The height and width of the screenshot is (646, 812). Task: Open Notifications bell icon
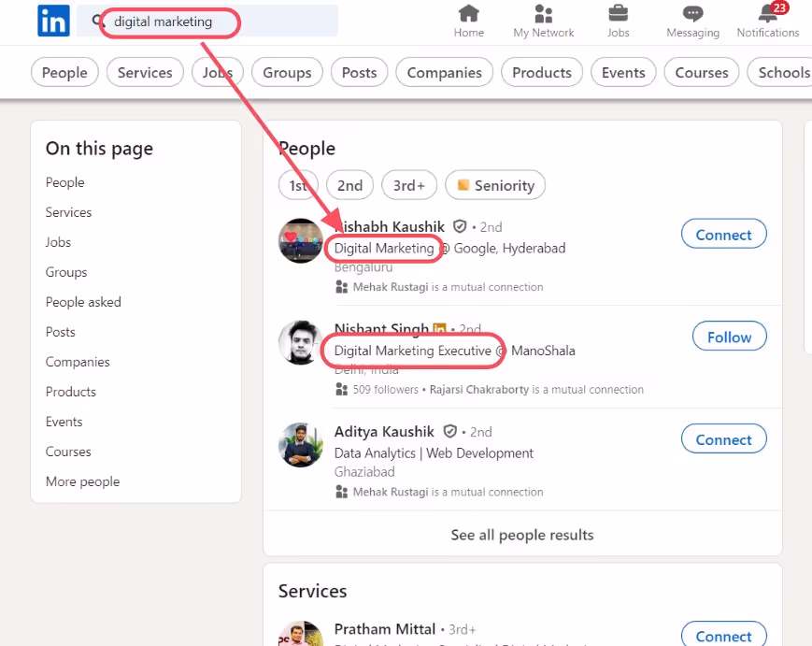tap(766, 15)
